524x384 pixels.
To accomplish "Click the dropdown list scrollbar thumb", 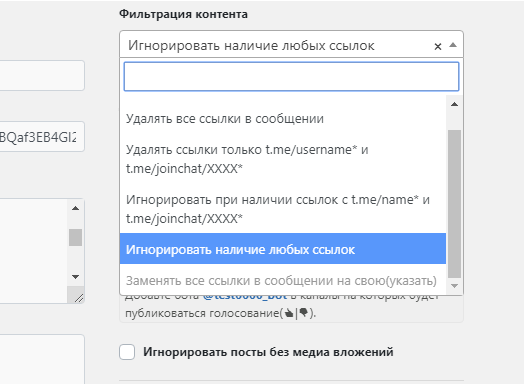I will coord(454,204).
